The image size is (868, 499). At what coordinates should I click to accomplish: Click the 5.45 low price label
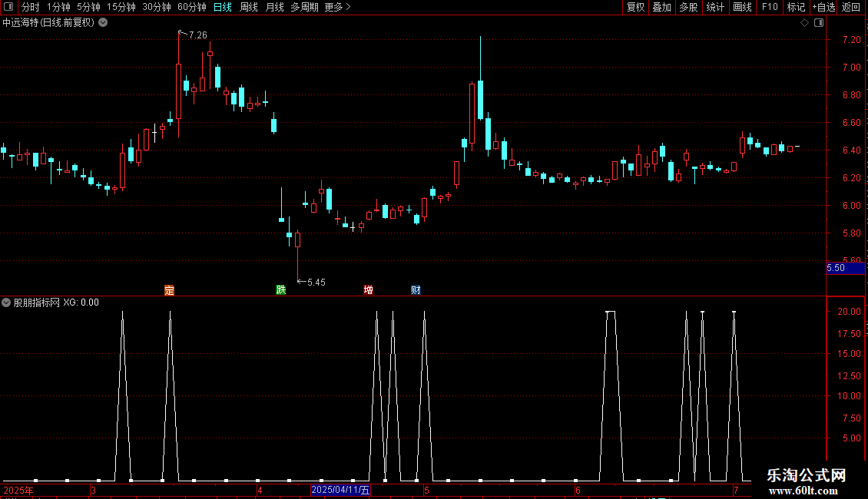click(x=316, y=283)
